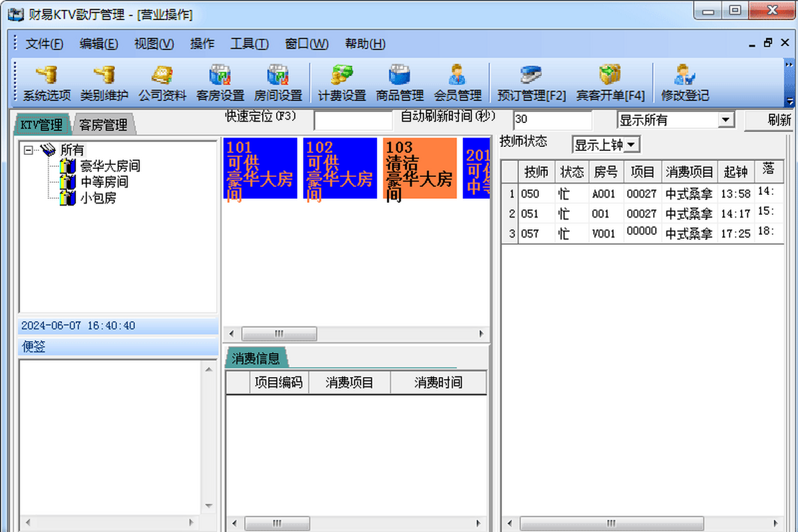Open the 编辑(E) menu

tap(98, 44)
